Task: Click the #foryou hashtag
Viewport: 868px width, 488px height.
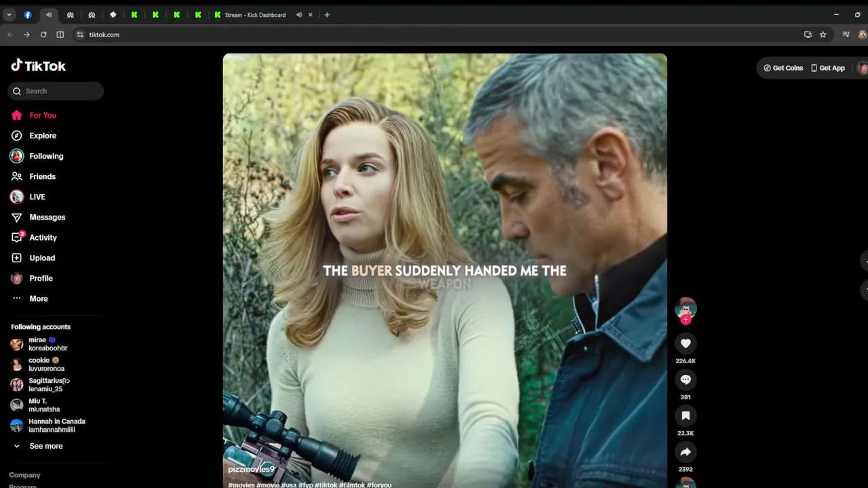Action: click(x=379, y=485)
